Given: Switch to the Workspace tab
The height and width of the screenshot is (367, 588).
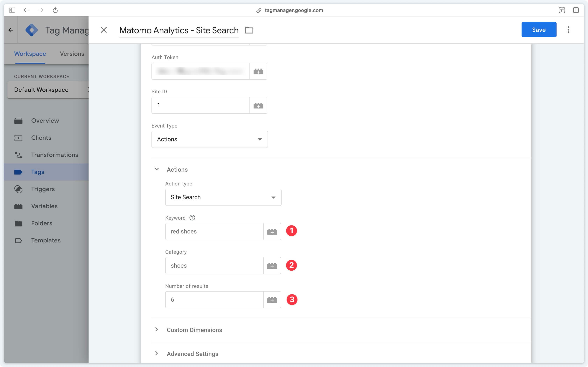Looking at the screenshot, I should (30, 54).
